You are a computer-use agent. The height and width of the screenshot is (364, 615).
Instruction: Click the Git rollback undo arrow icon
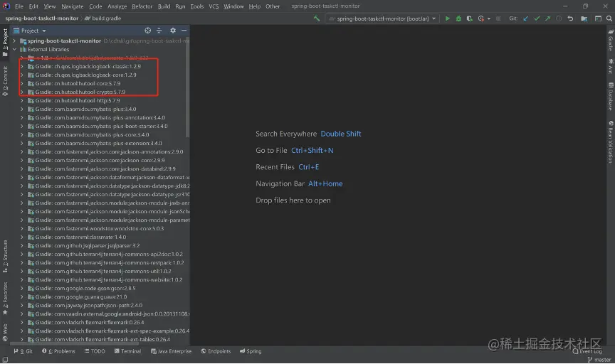point(570,18)
